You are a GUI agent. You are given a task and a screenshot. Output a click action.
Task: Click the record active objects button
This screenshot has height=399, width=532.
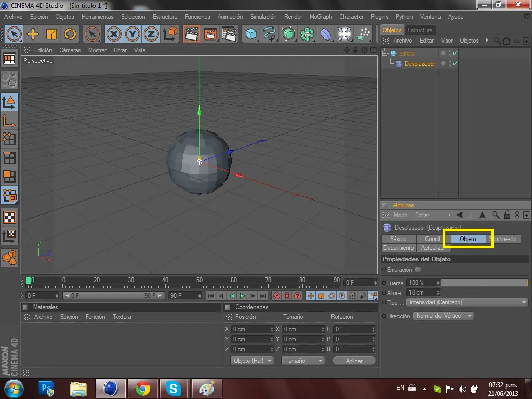[x=276, y=296]
